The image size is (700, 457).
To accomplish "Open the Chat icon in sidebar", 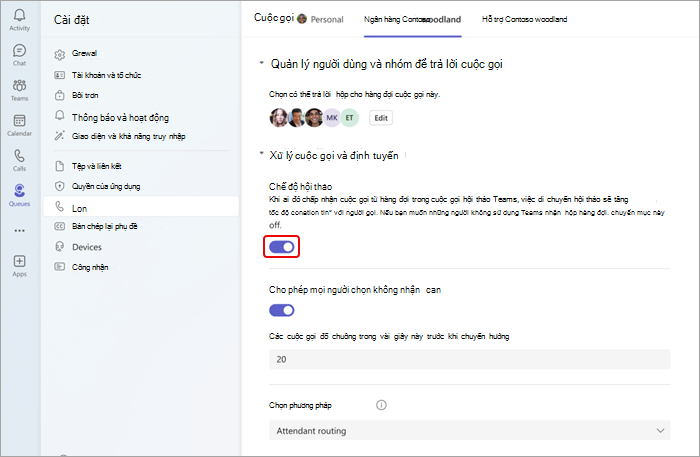I will coord(19,50).
